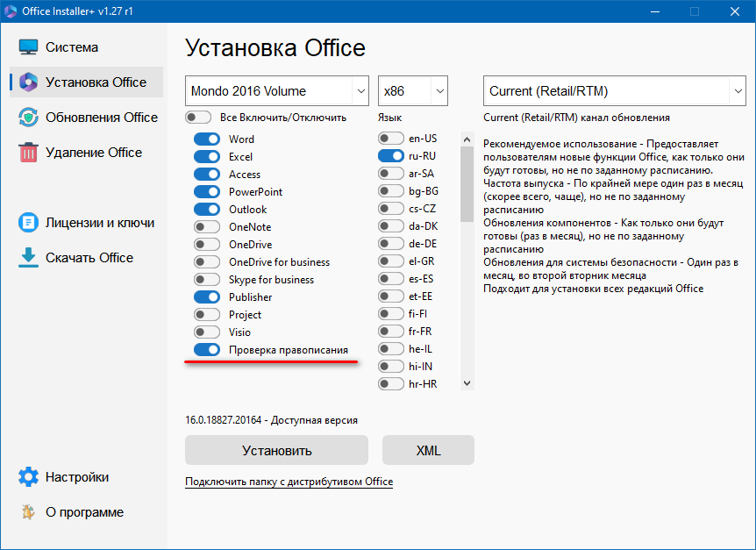Enable the ar-SA language toggle
The image size is (756, 550).
[391, 174]
